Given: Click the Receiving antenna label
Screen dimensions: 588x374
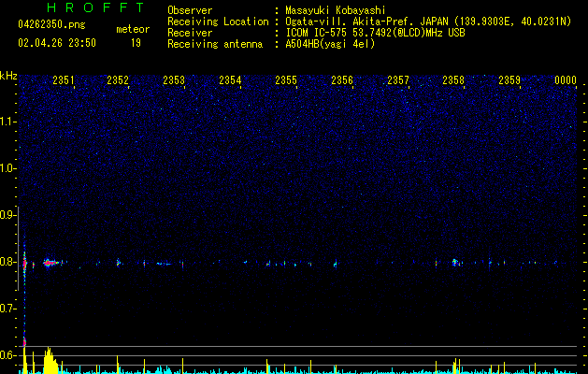Looking at the screenshot, I should pyautogui.click(x=215, y=44).
